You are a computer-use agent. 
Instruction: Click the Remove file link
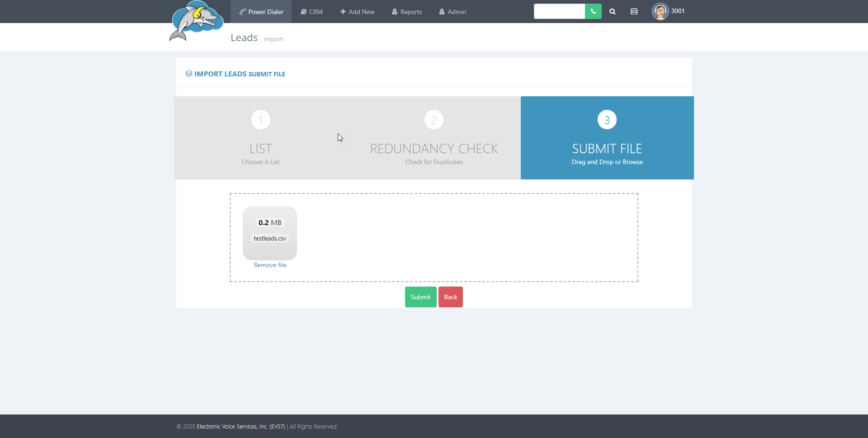(x=270, y=265)
